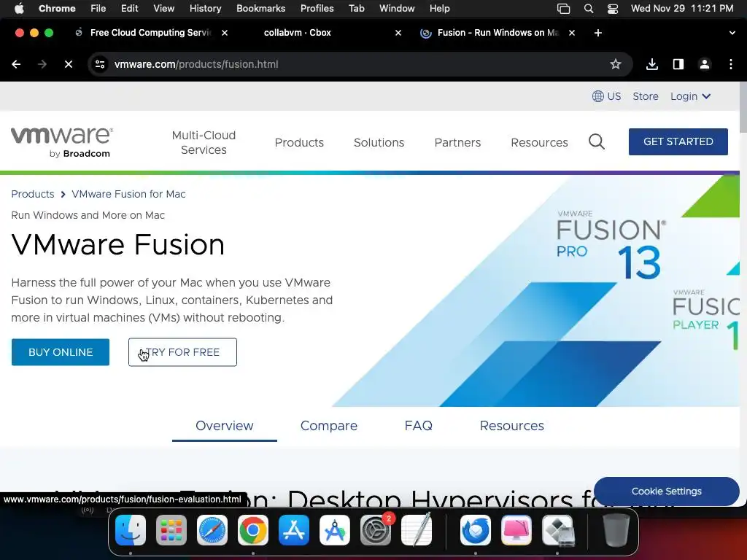This screenshot has height=560, width=747.
Task: Open the Store link
Action: (x=645, y=96)
